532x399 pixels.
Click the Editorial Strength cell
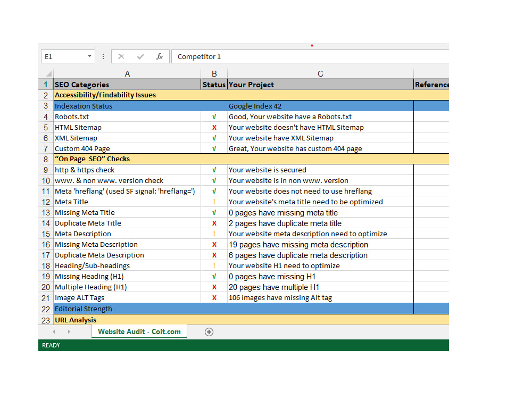tap(127, 309)
